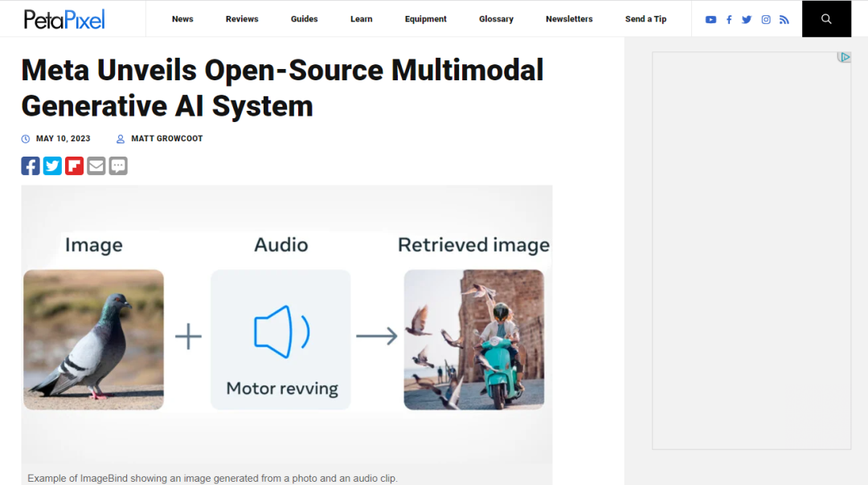Click the author person icon

(x=120, y=139)
